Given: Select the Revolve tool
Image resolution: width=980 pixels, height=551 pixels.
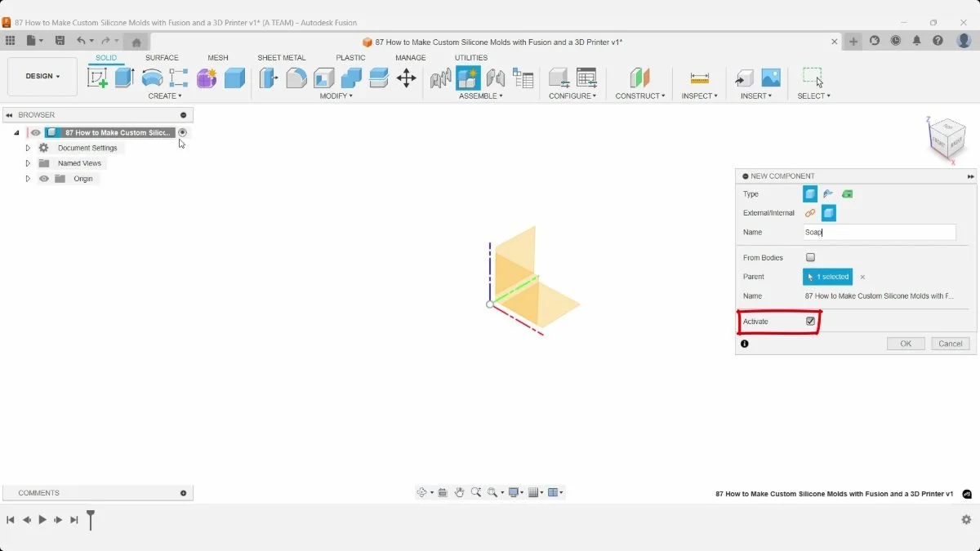Looking at the screenshot, I should click(152, 78).
